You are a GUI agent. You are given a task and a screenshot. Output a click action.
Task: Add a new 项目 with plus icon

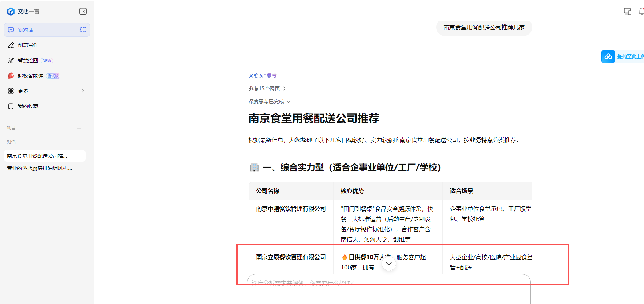point(79,128)
